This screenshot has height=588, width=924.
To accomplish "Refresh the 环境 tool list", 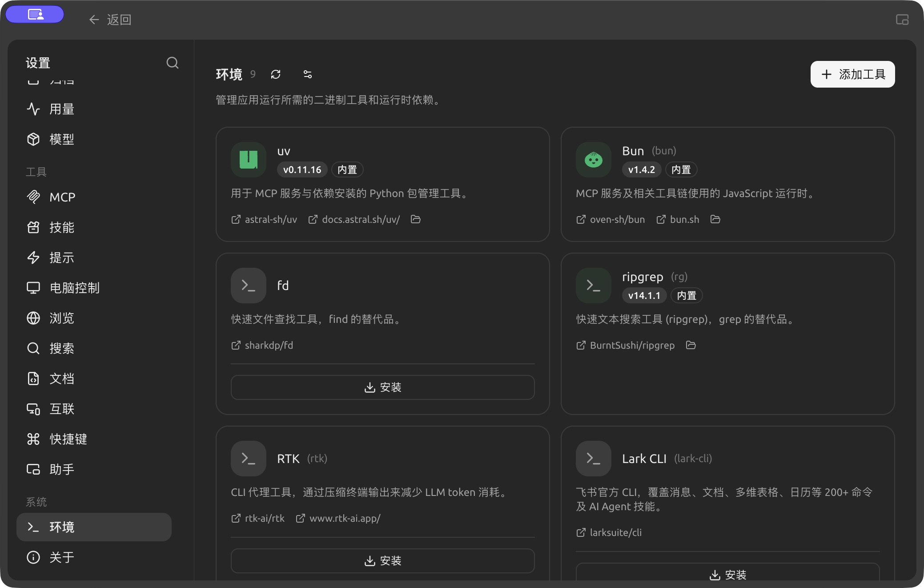I will [x=276, y=74].
